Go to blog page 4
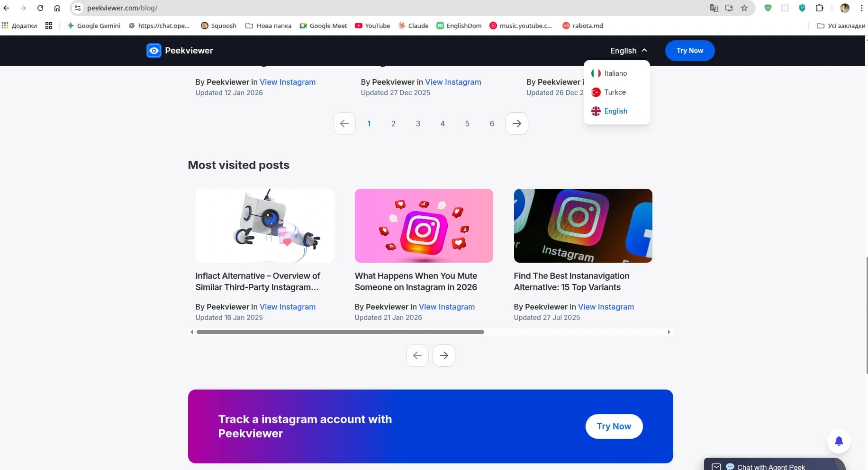868x470 pixels. coord(443,124)
